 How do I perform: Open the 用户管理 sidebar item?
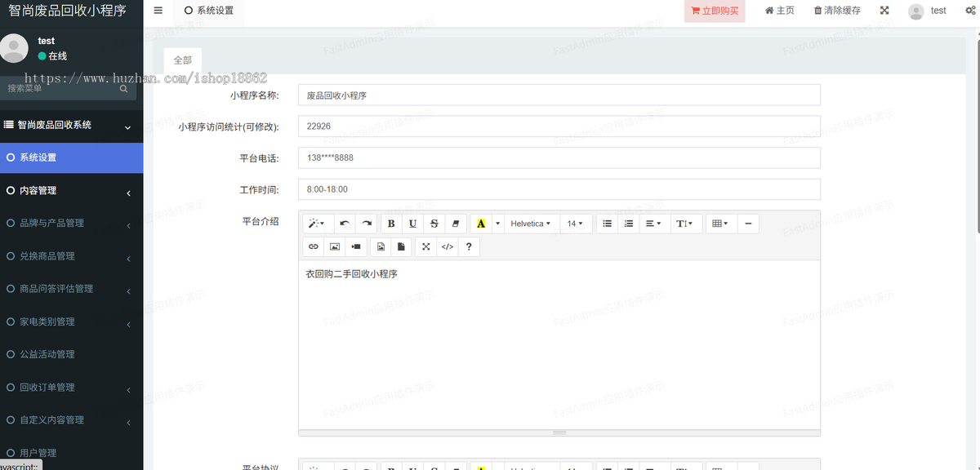pyautogui.click(x=71, y=453)
